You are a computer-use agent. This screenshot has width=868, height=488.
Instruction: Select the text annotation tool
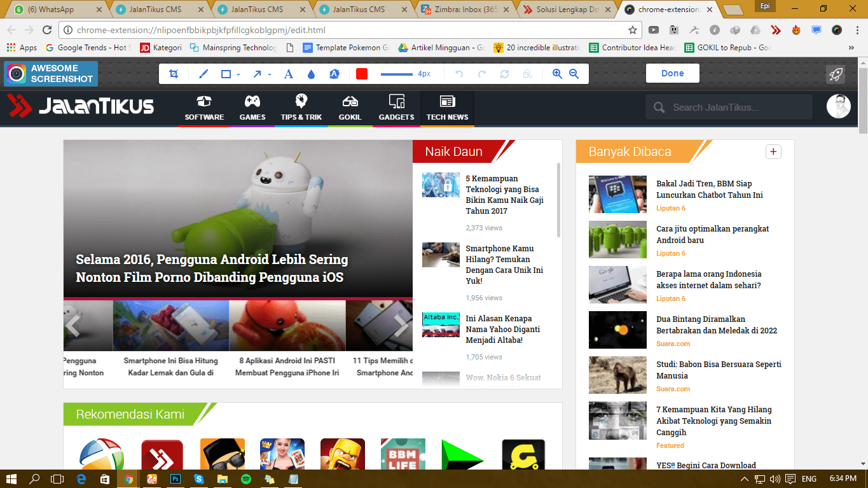288,74
